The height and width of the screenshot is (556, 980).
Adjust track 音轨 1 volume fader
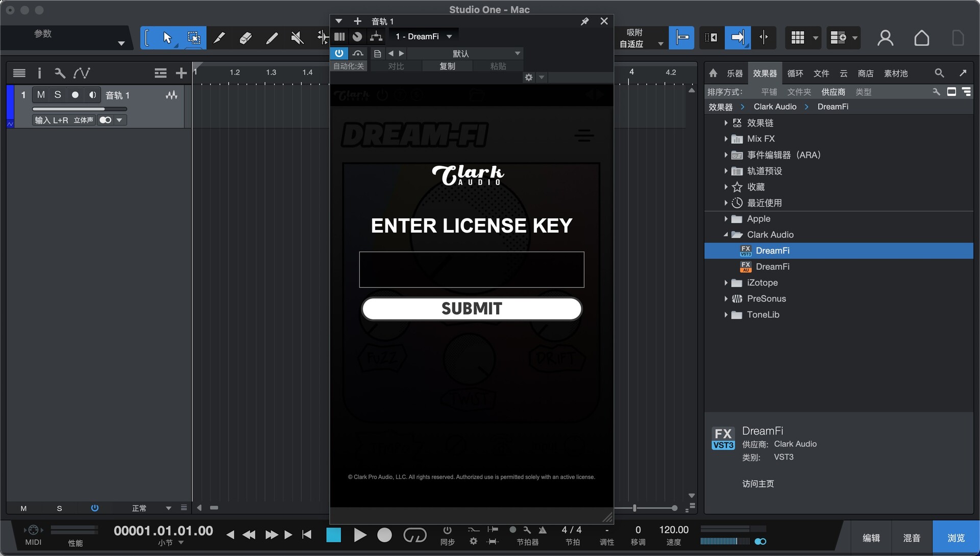79,109
